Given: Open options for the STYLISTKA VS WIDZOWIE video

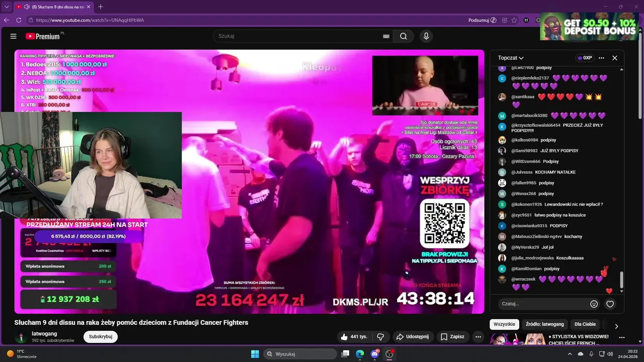Looking at the screenshot, I should [622, 337].
